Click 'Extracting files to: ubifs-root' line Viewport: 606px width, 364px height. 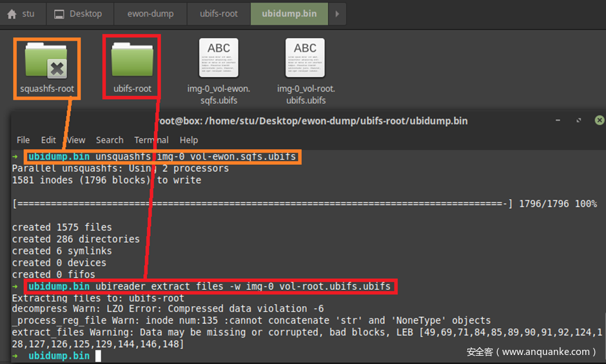pos(98,298)
